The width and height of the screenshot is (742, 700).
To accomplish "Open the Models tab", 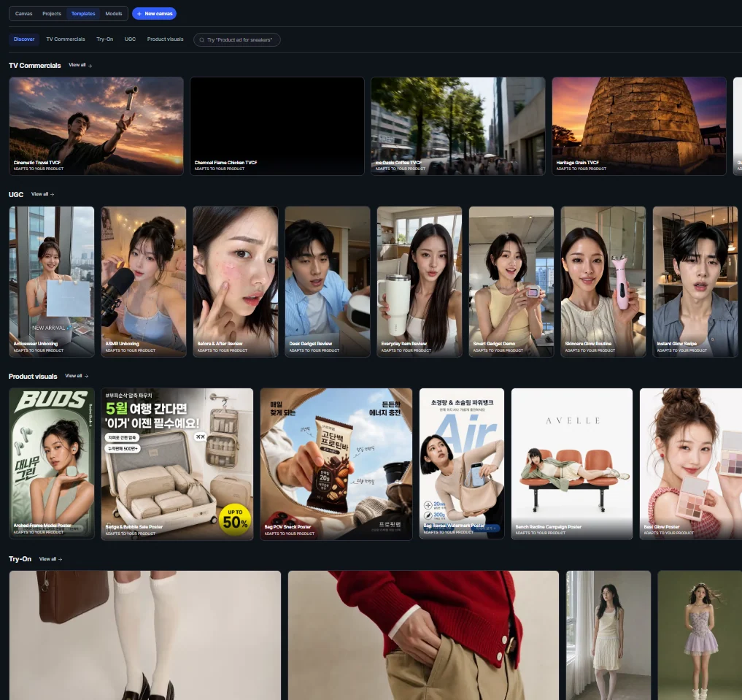I will click(x=114, y=14).
